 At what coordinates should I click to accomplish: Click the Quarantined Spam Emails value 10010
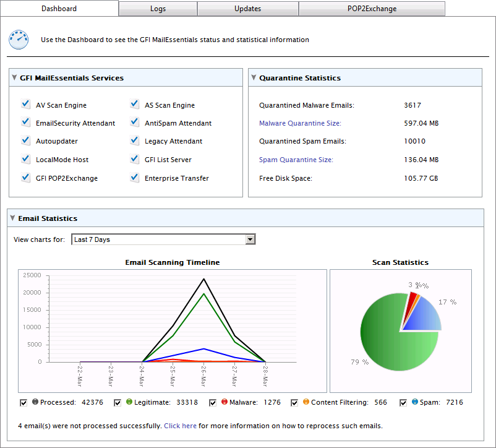pos(415,141)
